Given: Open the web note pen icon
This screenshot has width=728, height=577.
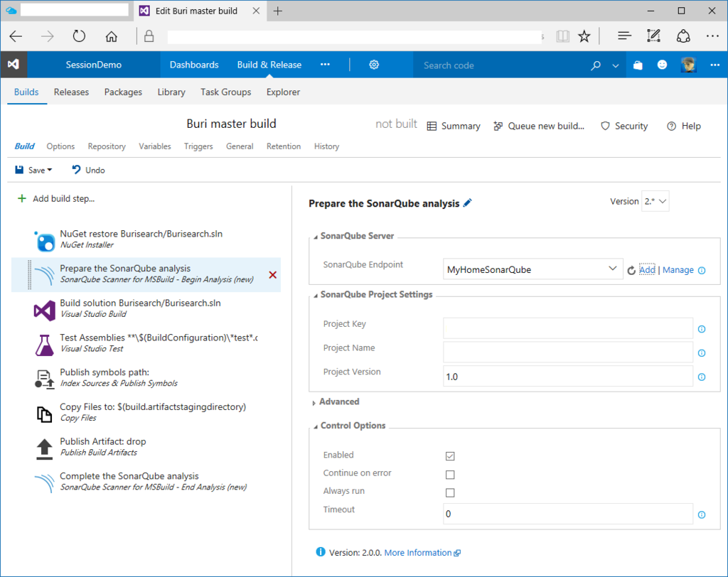Looking at the screenshot, I should [x=653, y=36].
